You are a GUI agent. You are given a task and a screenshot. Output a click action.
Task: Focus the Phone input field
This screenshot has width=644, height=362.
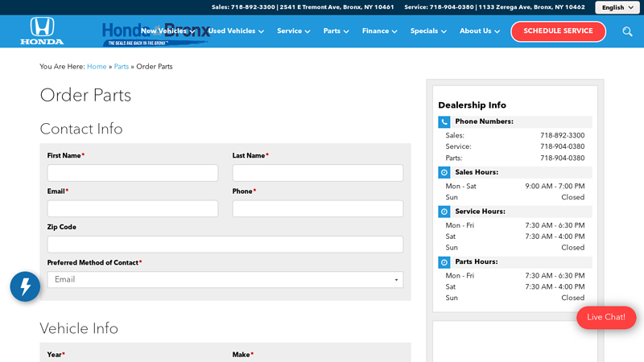point(318,208)
